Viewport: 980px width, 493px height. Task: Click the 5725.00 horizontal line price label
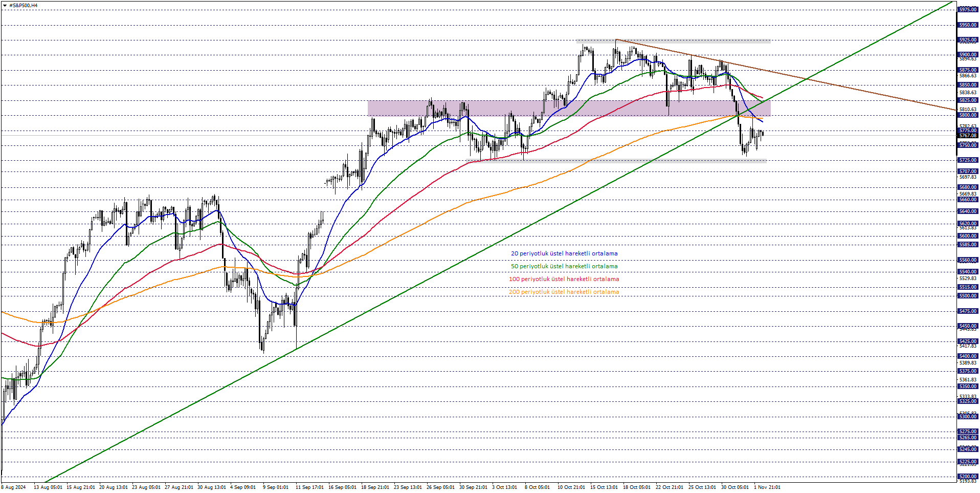[x=968, y=160]
